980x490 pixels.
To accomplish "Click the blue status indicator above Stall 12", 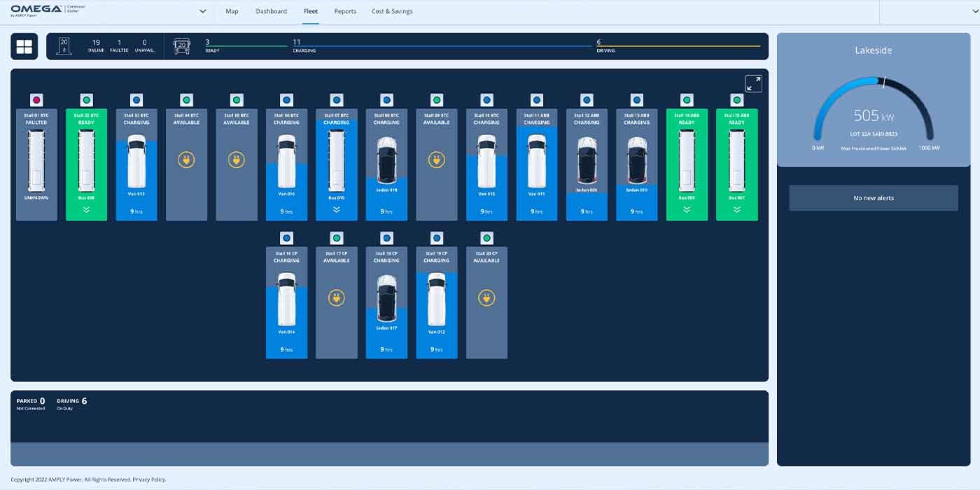I will click(587, 100).
